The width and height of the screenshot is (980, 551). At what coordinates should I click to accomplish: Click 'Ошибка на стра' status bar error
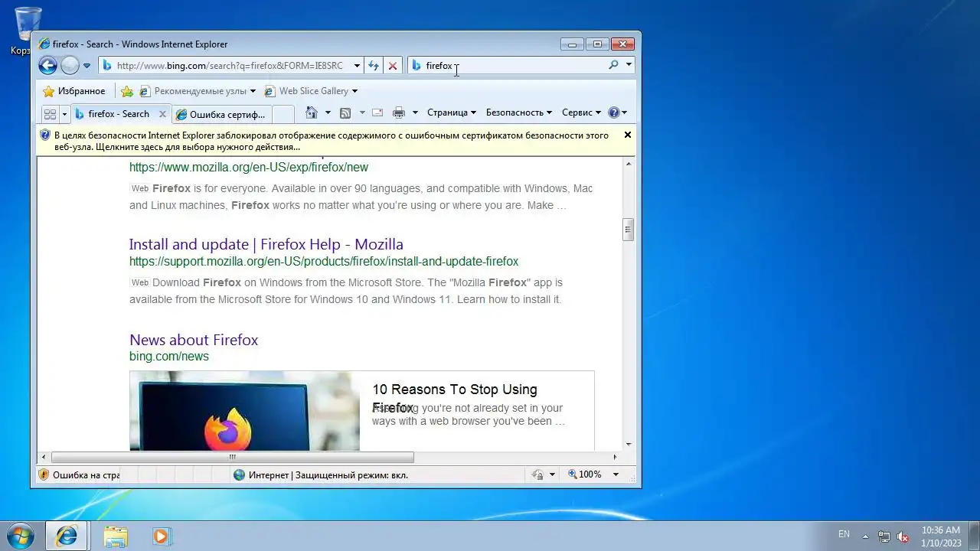point(79,474)
